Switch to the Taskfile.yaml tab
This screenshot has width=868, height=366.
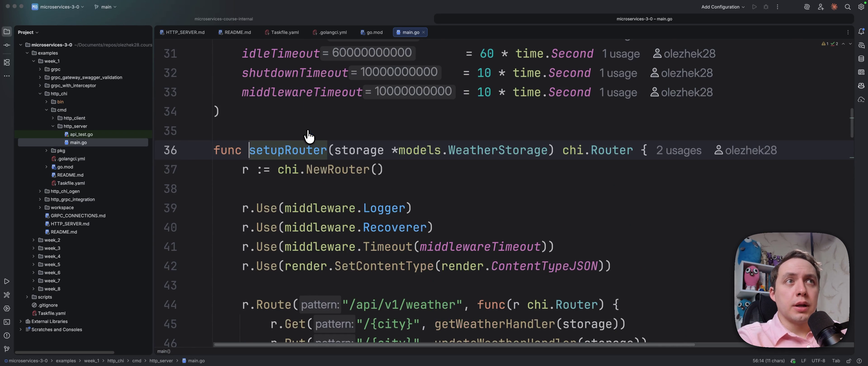282,32
